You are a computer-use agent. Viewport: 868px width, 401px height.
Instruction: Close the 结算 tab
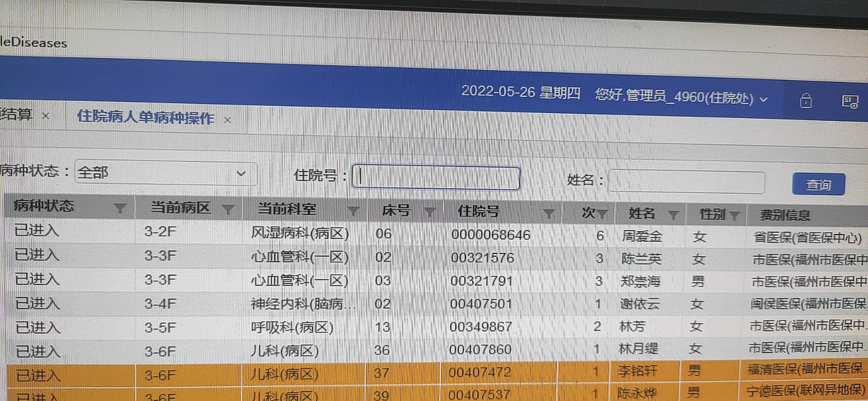pyautogui.click(x=46, y=116)
